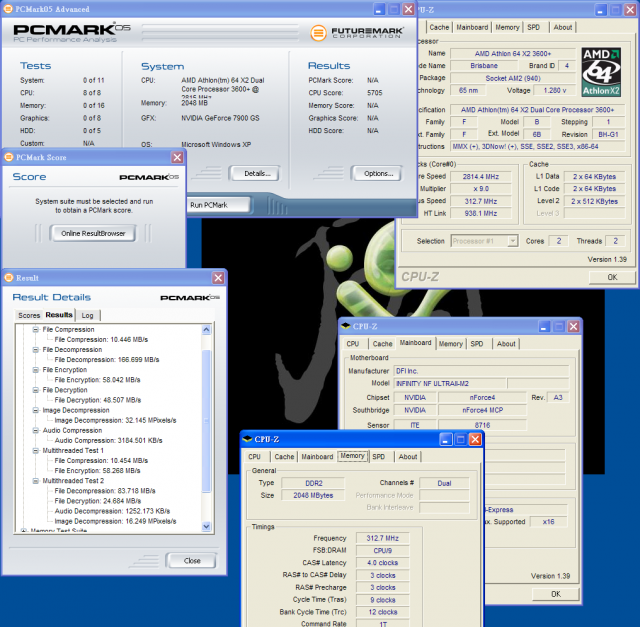640x627 pixels.
Task: Collapse the Image Decompression tree node
Action: point(36,410)
